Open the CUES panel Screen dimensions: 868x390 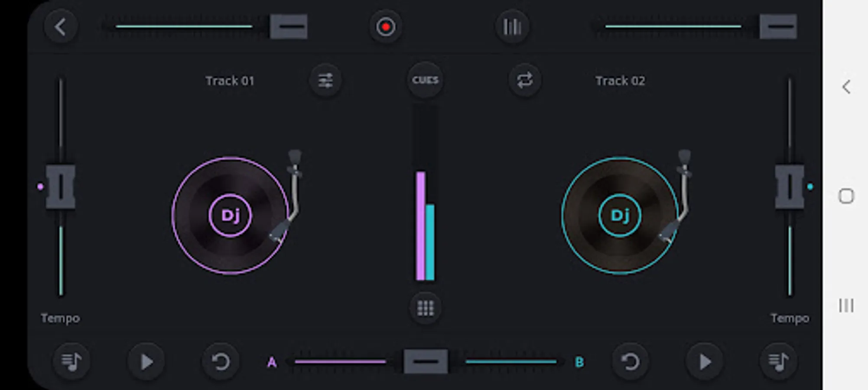[x=425, y=80]
